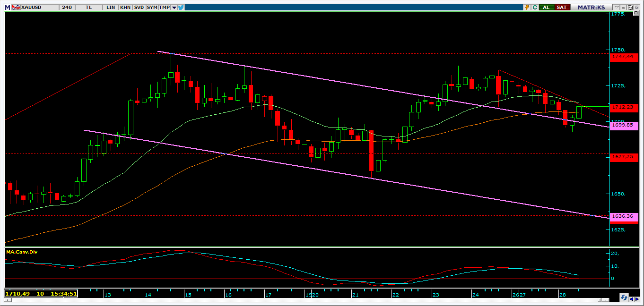644x306 pixels.
Task: Click date label 28 on the time axis
Action: 562,295
